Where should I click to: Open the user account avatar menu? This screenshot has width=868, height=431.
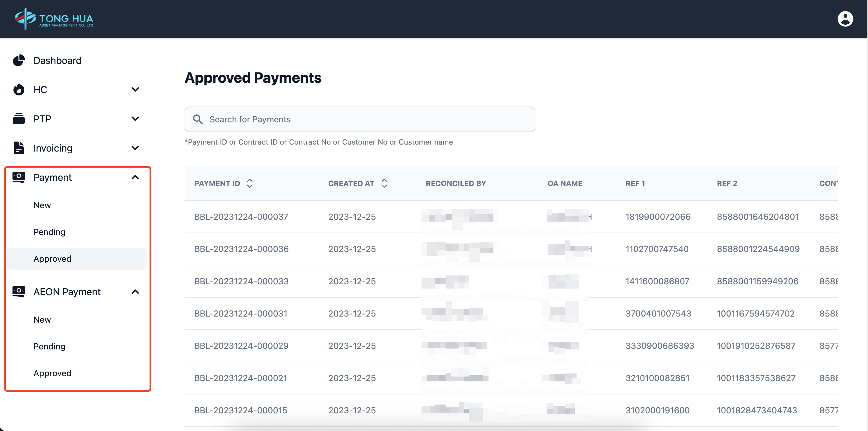tap(845, 19)
